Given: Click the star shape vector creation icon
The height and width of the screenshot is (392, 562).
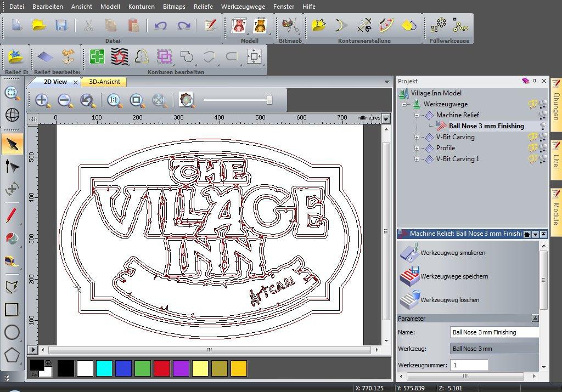Looking at the screenshot, I should pos(319,25).
